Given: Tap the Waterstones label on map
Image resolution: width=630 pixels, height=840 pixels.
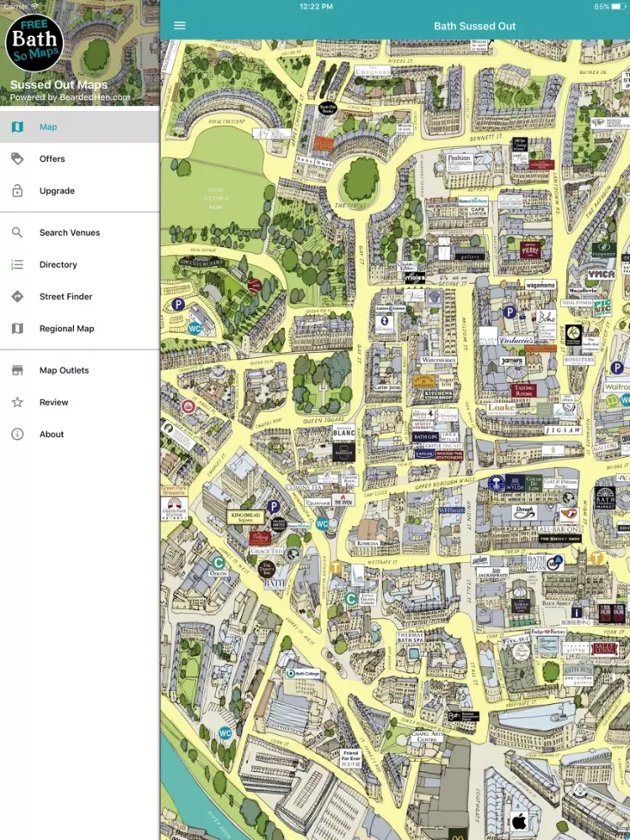Looking at the screenshot, I should [438, 360].
